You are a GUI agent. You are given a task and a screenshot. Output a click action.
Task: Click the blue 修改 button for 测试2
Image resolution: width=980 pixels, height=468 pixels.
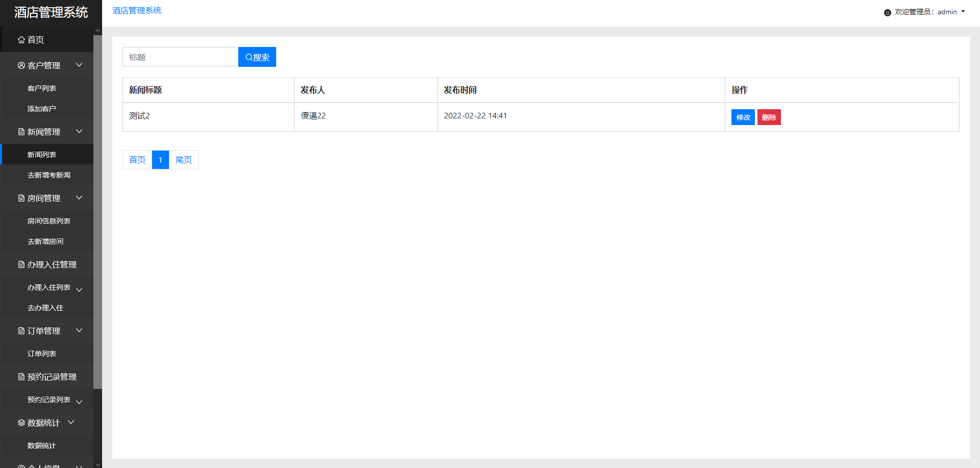[x=743, y=117]
